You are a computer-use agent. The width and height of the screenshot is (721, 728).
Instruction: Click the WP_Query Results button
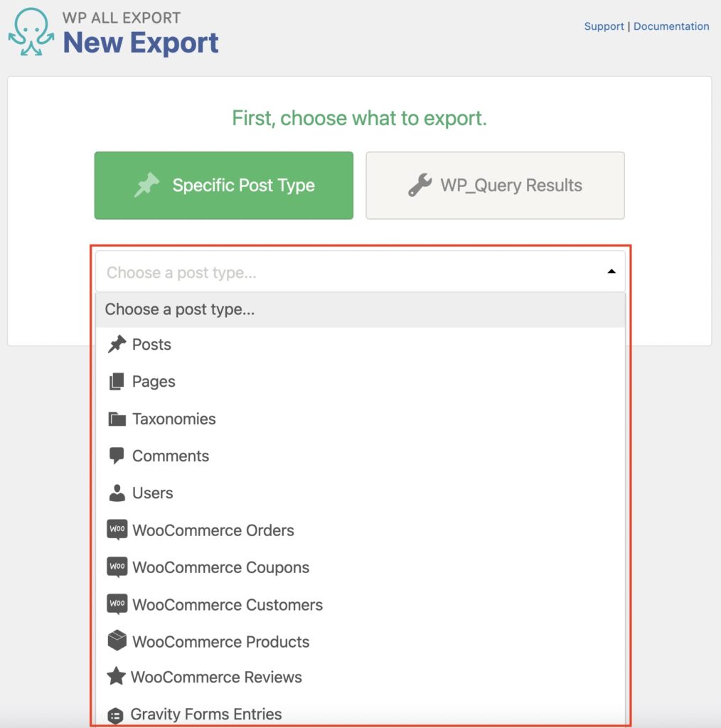pyautogui.click(x=494, y=185)
